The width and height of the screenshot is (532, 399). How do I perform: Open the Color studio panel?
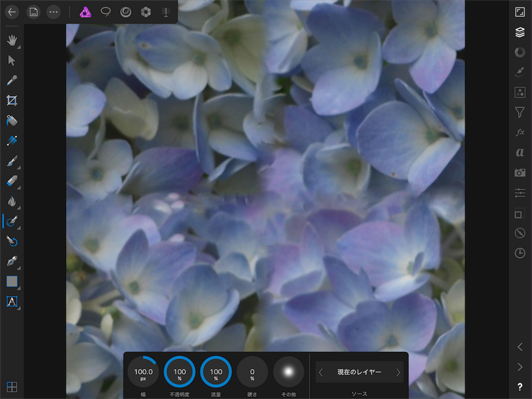click(x=520, y=52)
